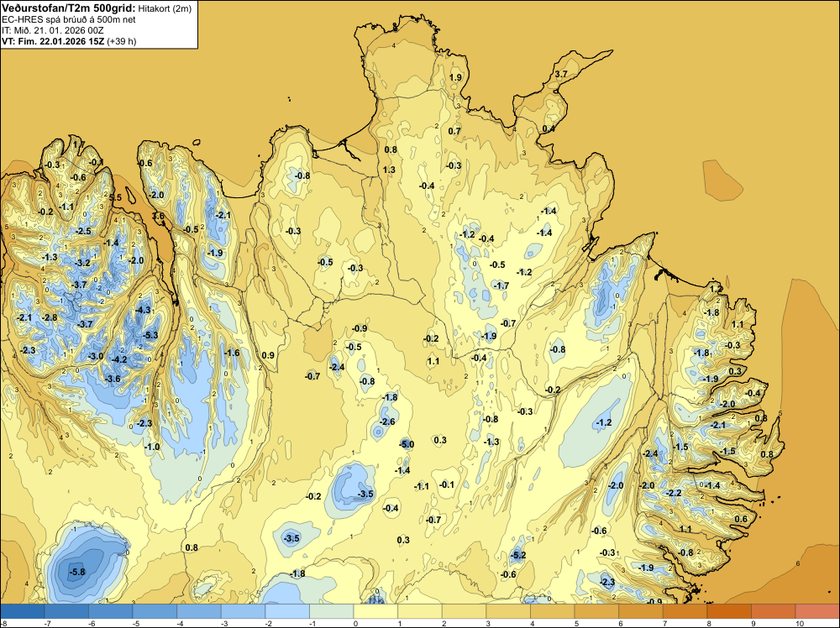This screenshot has height=628, width=840.
Task: Click the -2.5 temperature value
Action: click(x=83, y=231)
